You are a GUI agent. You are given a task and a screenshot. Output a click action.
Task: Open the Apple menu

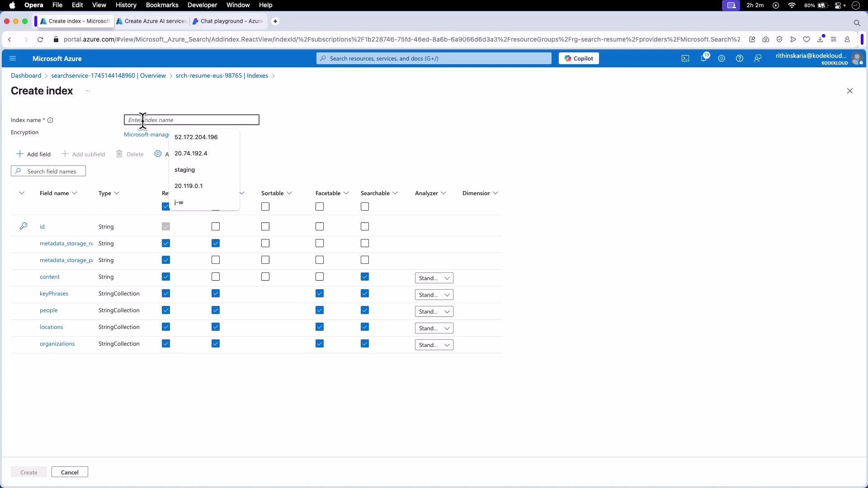coord(12,5)
